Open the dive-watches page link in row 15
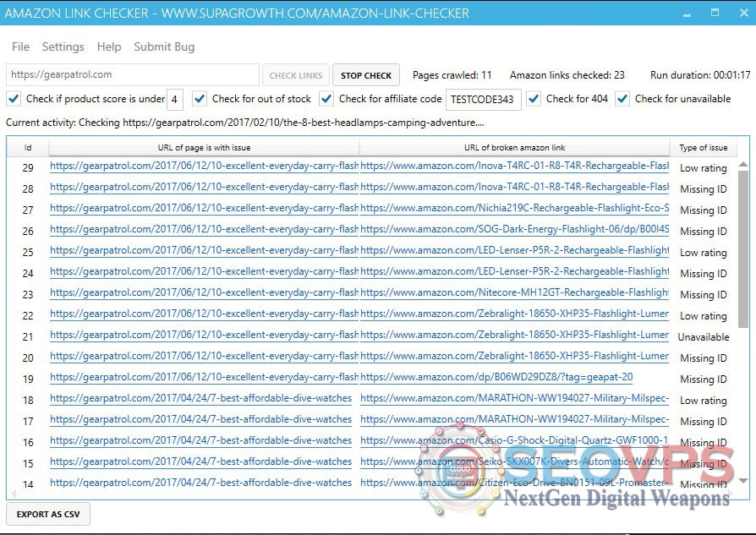Screen dimensions: 756x535 click(200, 461)
